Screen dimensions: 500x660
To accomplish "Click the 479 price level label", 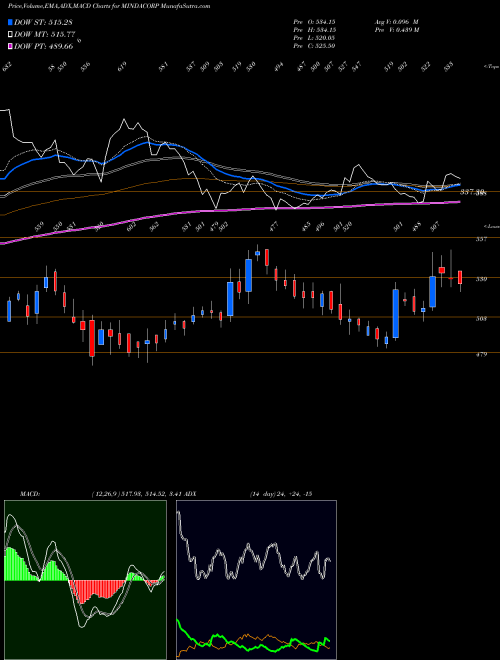I will click(x=482, y=354).
